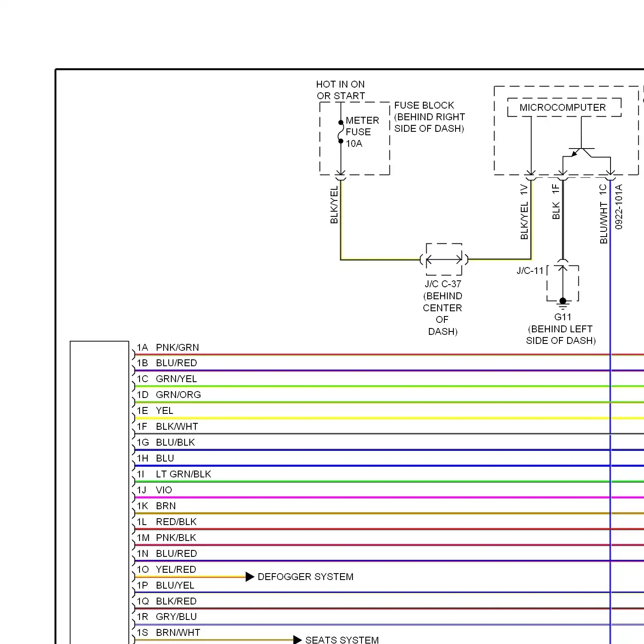This screenshot has width=644, height=644.
Task: Click the 'J/C C-37 (BEHIND CENTER OF DASH)' label
Action: pyautogui.click(x=443, y=308)
